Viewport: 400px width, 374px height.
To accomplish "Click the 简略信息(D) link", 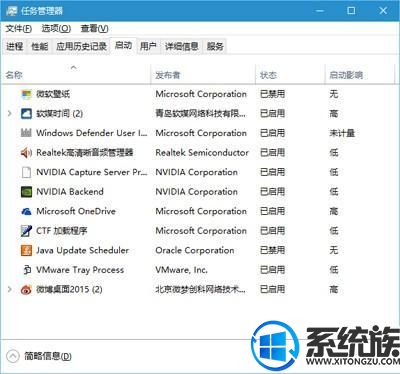I will tap(48, 356).
